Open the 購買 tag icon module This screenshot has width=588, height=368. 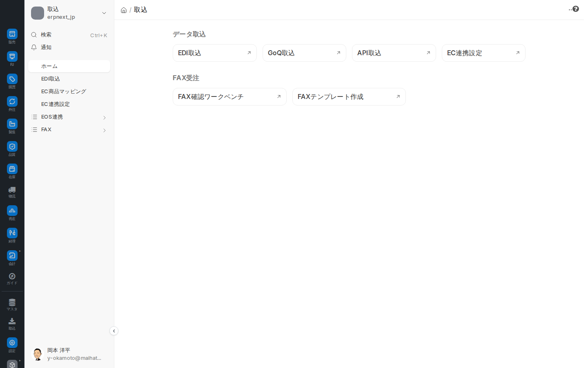12,79
